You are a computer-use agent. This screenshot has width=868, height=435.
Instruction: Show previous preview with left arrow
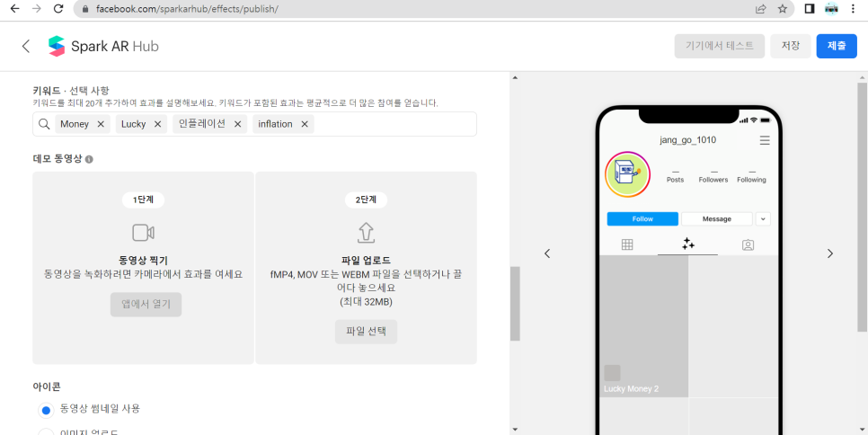547,253
